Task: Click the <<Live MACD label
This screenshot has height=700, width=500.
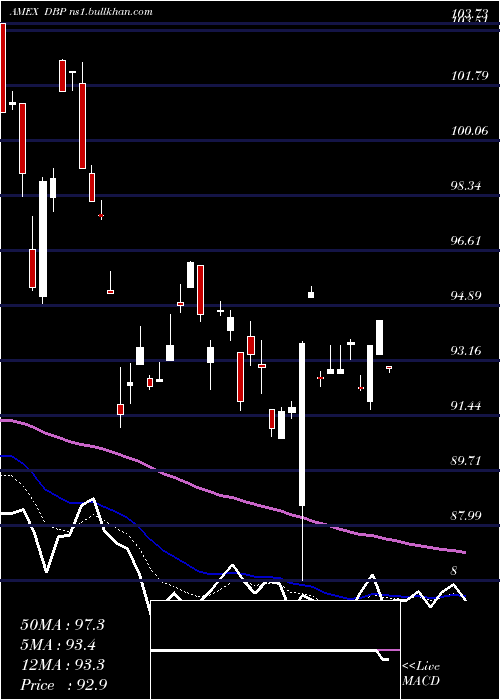Action: [421, 674]
